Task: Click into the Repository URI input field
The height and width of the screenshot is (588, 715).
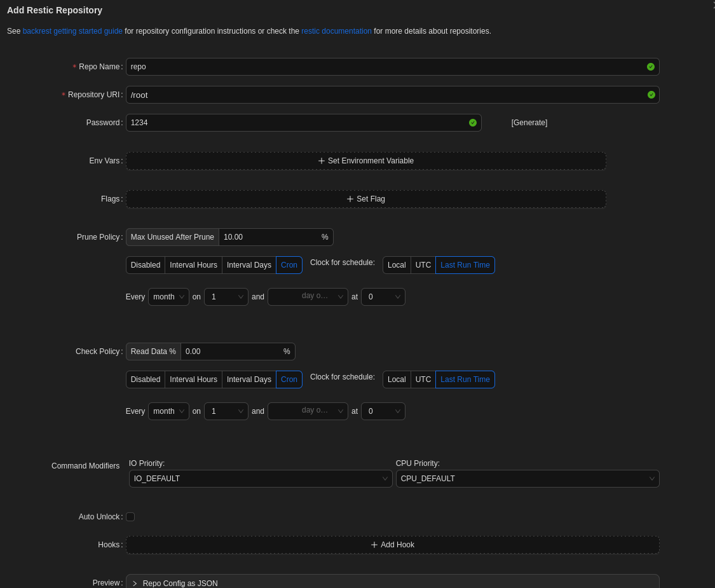Action: [393, 95]
